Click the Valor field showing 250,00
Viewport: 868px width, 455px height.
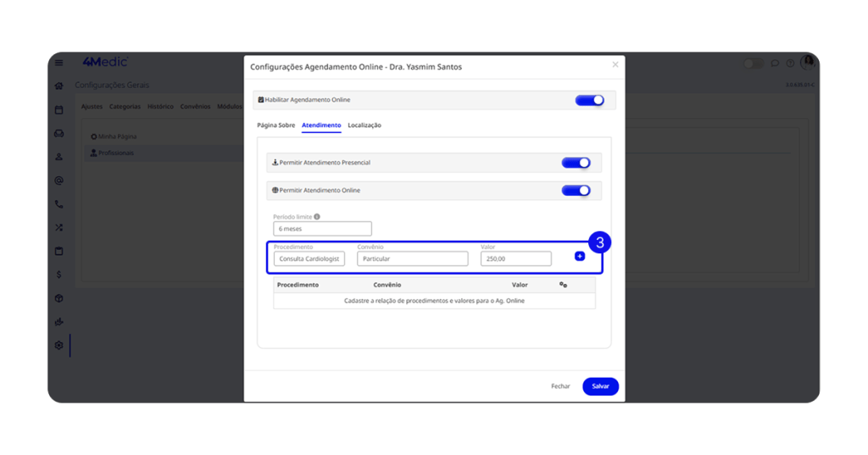(515, 258)
